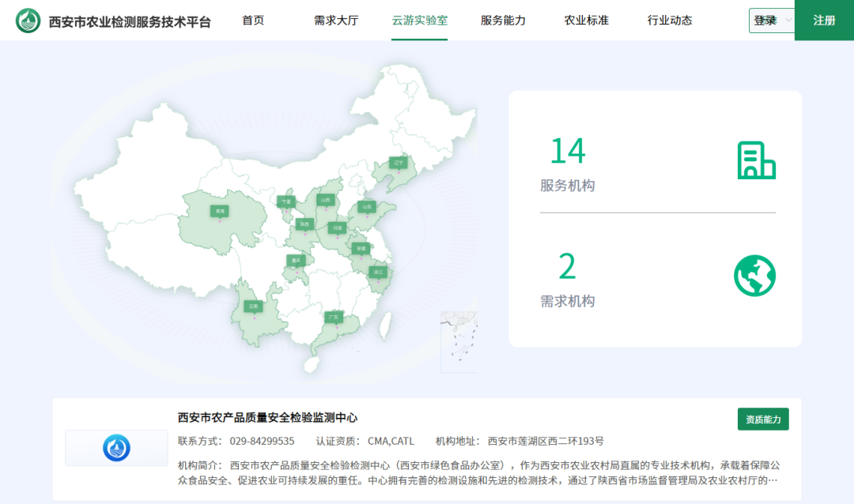Click the 需求机构 globe icon

coord(755,276)
